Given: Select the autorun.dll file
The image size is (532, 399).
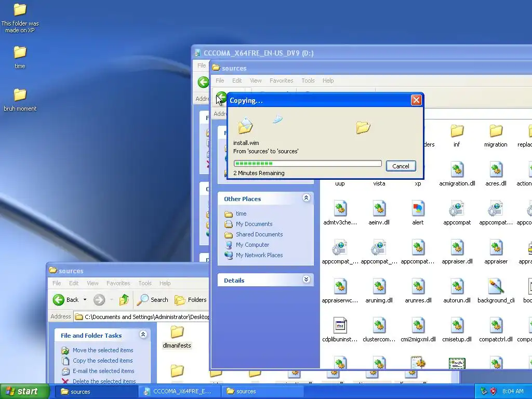Looking at the screenshot, I should tap(457, 291).
